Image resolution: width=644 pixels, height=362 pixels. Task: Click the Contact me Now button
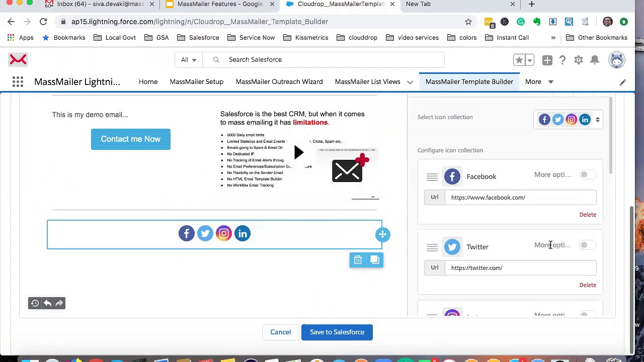(131, 139)
